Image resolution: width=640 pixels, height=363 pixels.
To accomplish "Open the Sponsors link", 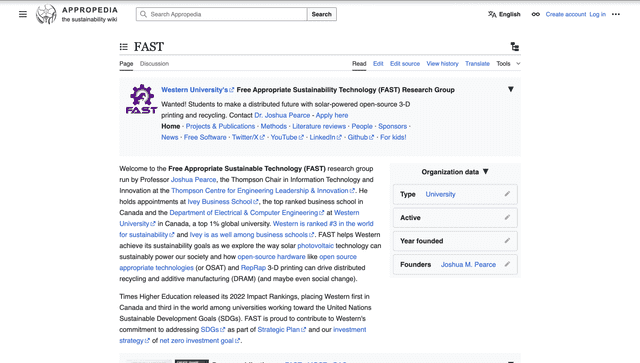I will (392, 127).
